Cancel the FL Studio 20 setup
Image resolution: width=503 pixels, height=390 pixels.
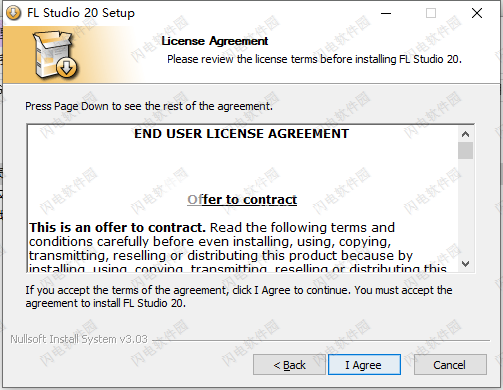click(x=450, y=365)
